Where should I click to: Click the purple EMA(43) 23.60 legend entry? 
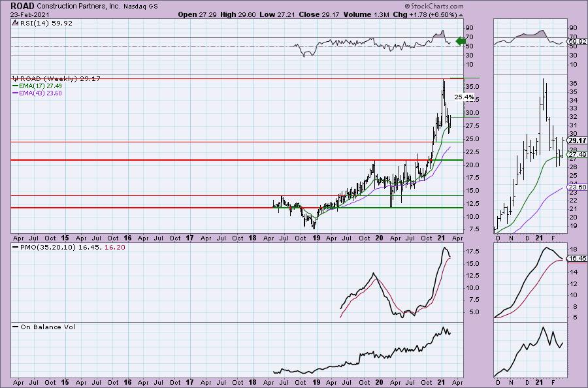[x=37, y=93]
